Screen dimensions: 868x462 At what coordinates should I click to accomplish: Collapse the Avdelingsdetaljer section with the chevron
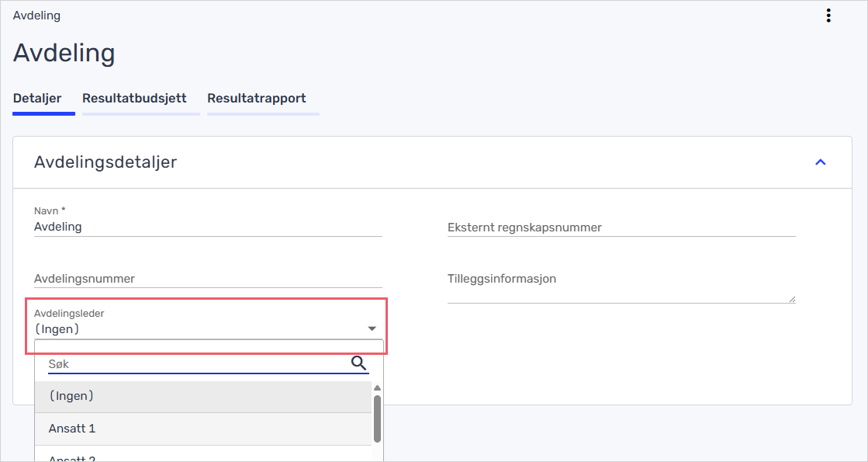[x=820, y=162]
